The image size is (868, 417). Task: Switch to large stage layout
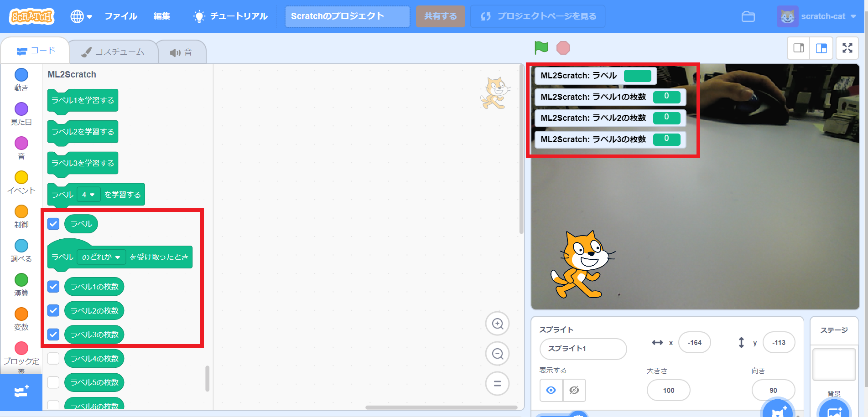pos(821,48)
